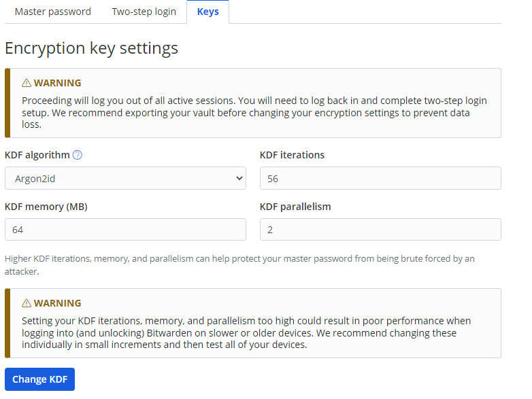Click the logout warning message text
The height and width of the screenshot is (399, 532).
(254, 113)
